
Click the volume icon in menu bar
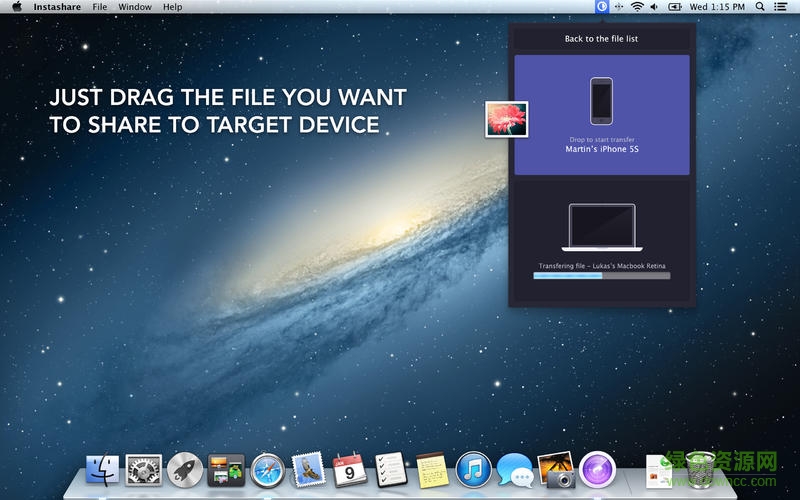[x=655, y=7]
